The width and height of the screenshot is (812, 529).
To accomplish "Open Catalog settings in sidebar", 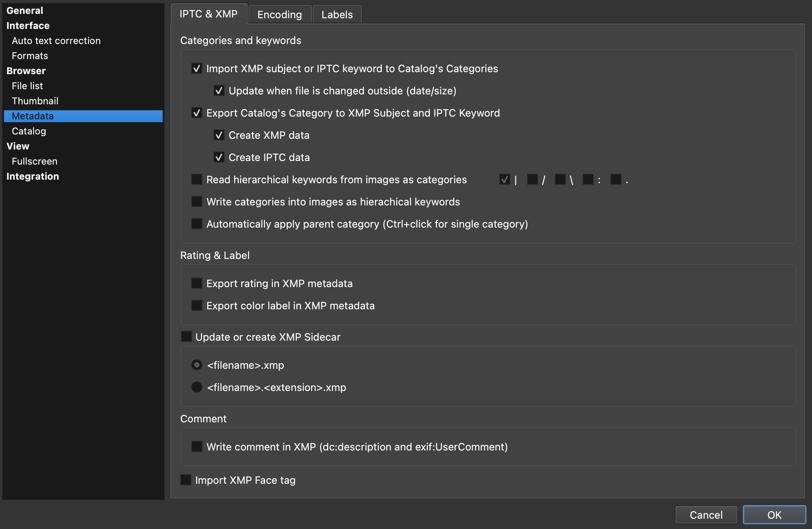I will click(x=29, y=131).
